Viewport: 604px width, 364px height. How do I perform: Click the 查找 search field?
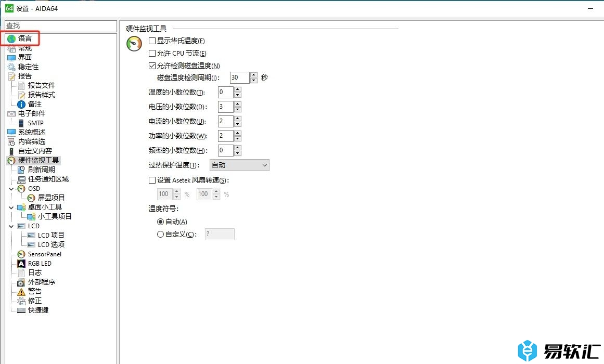[x=61, y=26]
